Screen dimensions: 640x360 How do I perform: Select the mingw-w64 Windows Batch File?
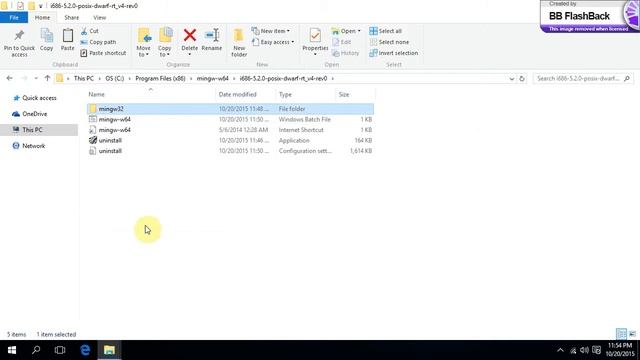[x=230, y=120]
